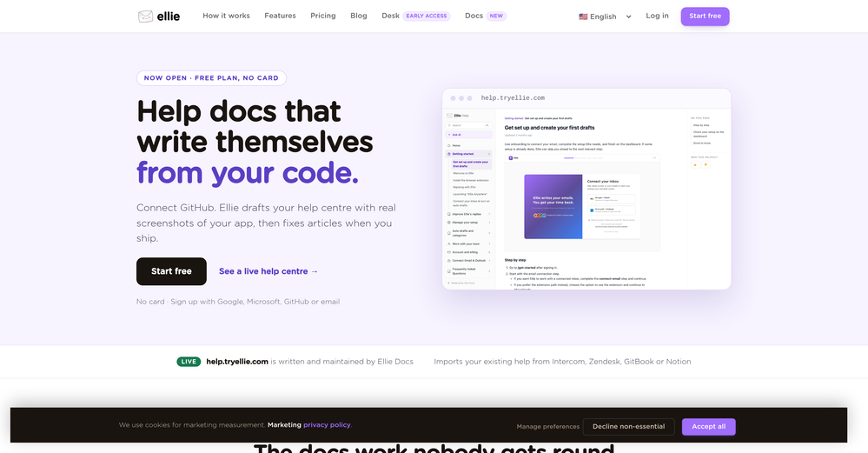Open the Pricing page
868x453 pixels.
322,16
